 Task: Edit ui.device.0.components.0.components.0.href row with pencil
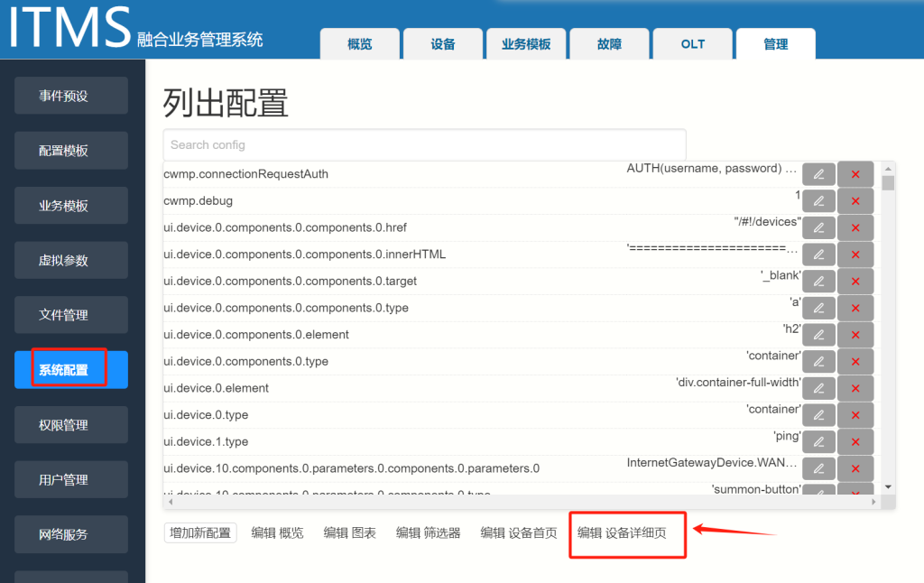818,227
